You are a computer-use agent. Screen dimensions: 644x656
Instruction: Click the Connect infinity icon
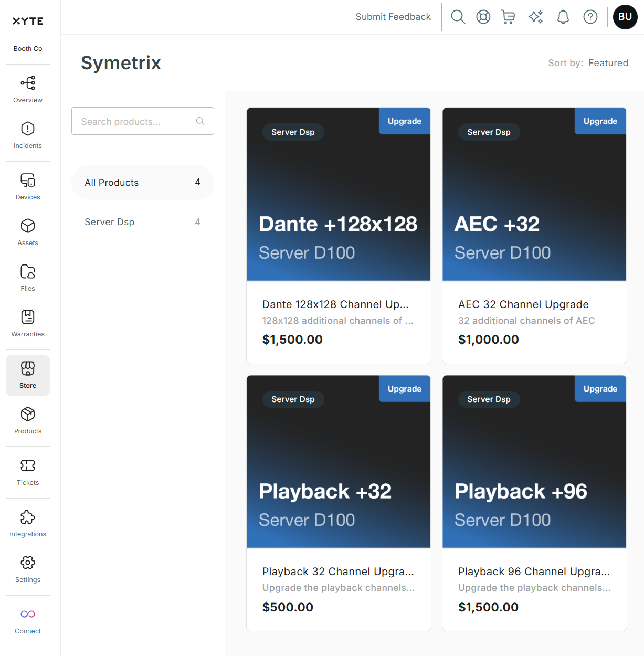pos(28,614)
